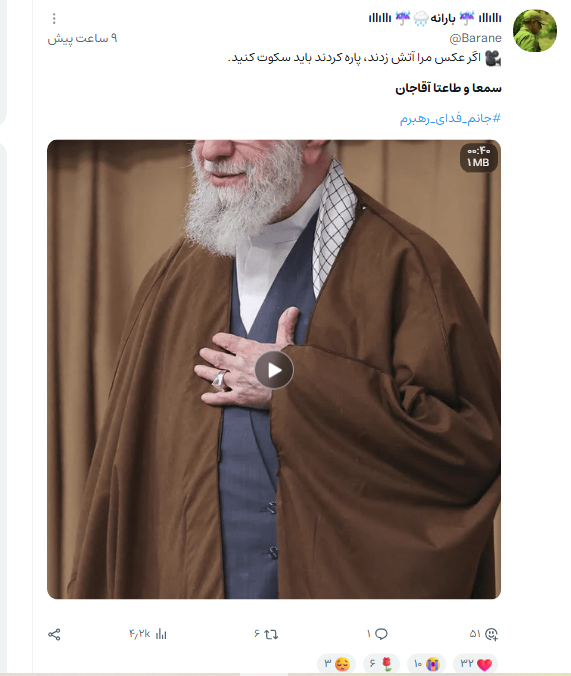571x676 pixels.
Task: Click the blue hashtag in the post
Action: (450, 118)
